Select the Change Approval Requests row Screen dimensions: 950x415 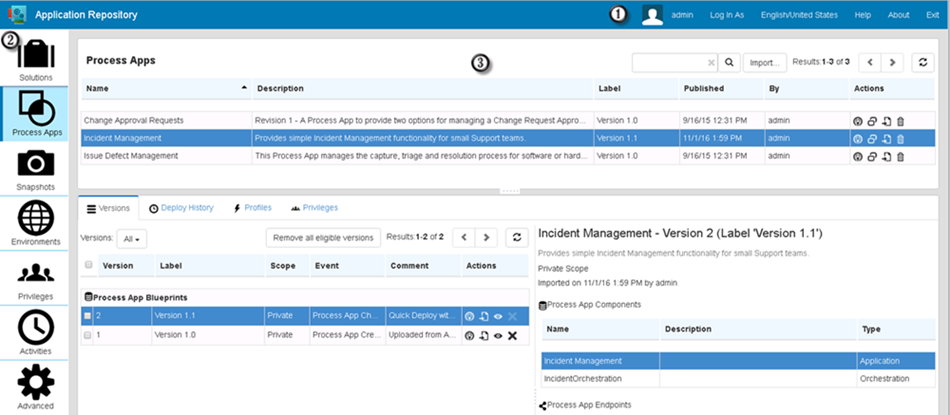tap(508, 121)
